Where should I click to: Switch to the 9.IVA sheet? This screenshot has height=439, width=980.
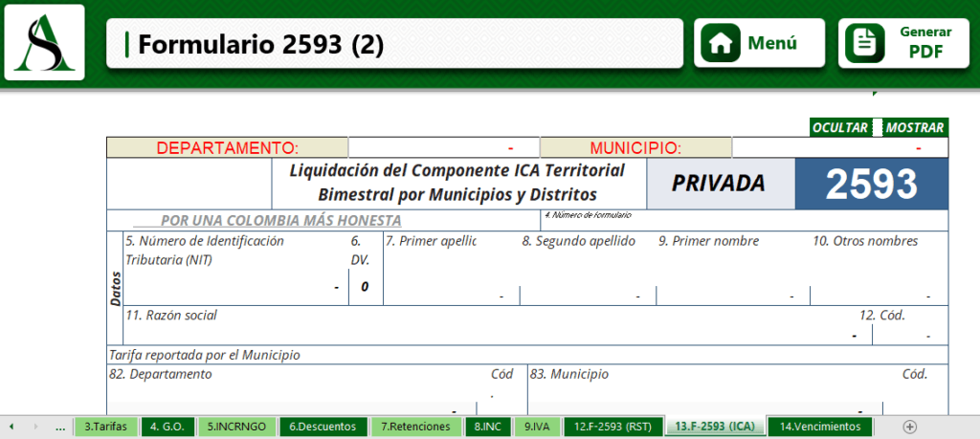(x=536, y=427)
